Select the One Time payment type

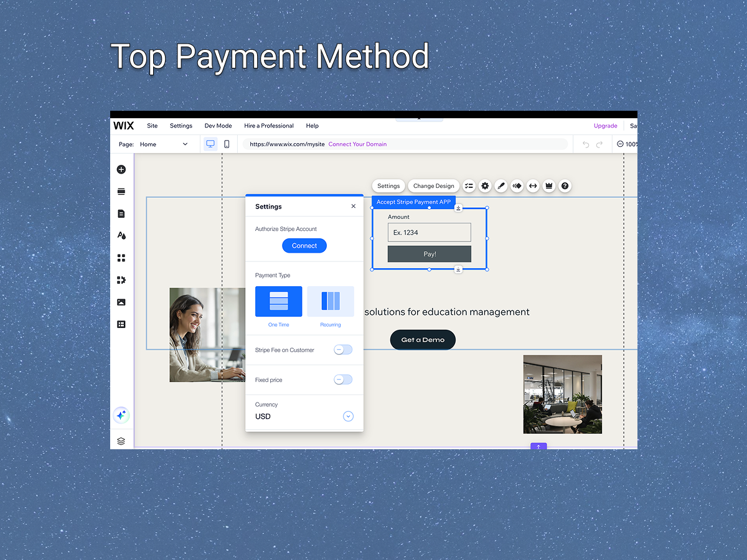pyautogui.click(x=279, y=301)
